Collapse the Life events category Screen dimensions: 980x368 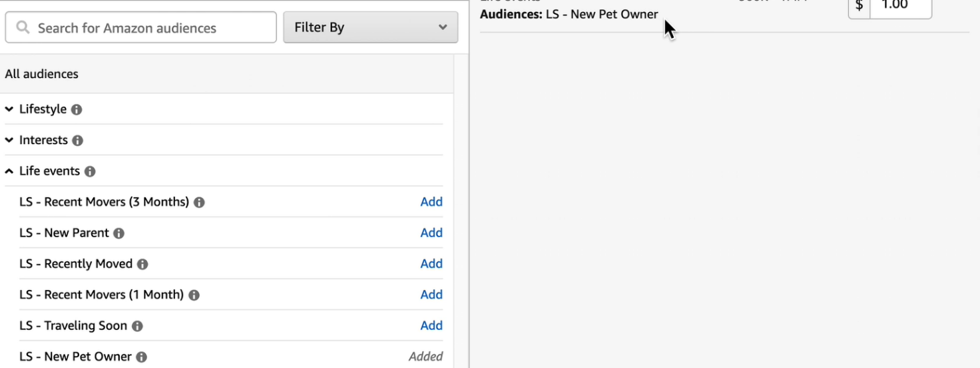[x=9, y=171]
